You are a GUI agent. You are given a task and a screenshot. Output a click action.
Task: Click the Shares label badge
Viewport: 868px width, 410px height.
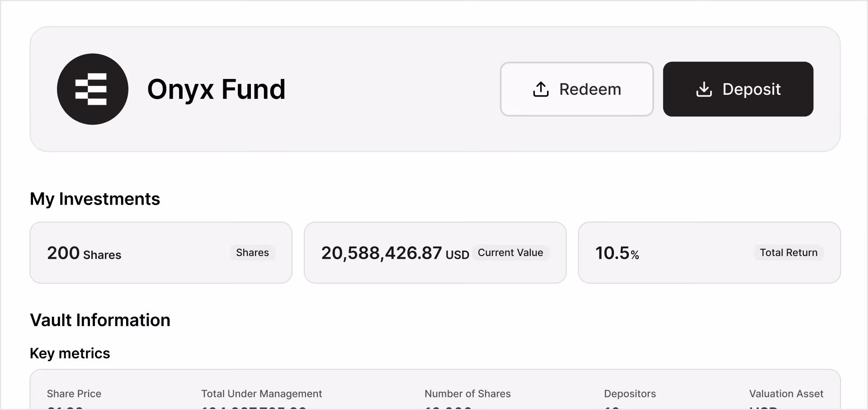[252, 252]
